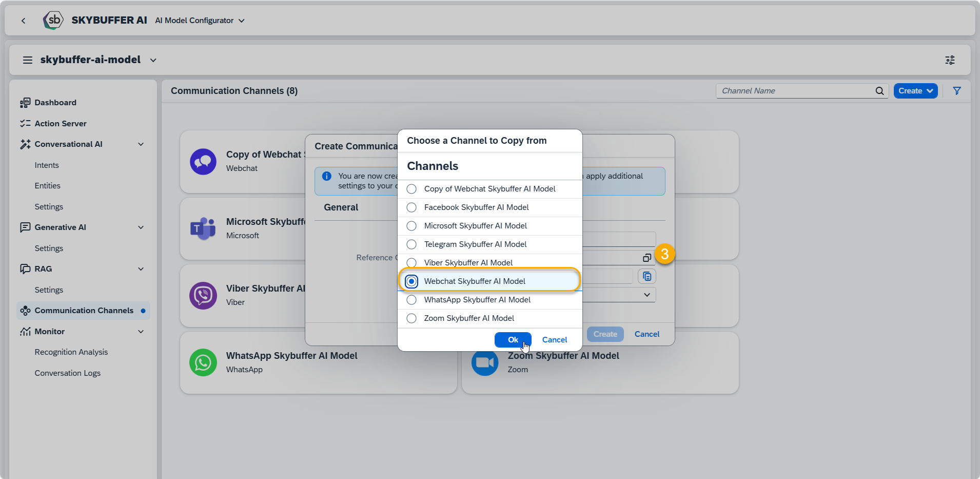Click the info icon in message strip
980x479 pixels.
(327, 176)
